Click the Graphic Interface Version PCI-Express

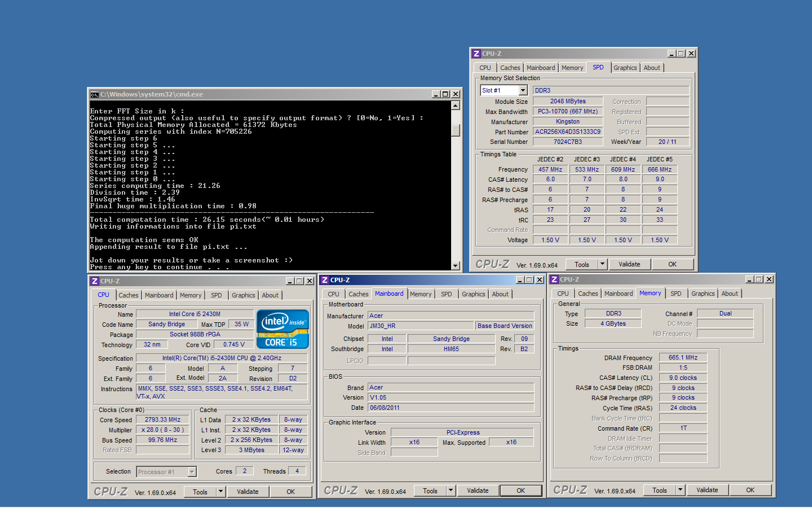462,432
